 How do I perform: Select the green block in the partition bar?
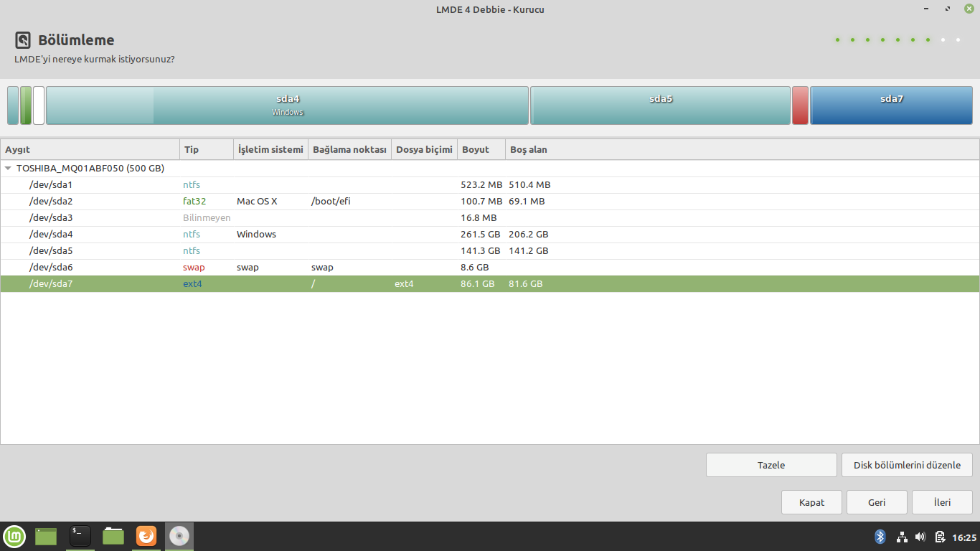point(26,105)
